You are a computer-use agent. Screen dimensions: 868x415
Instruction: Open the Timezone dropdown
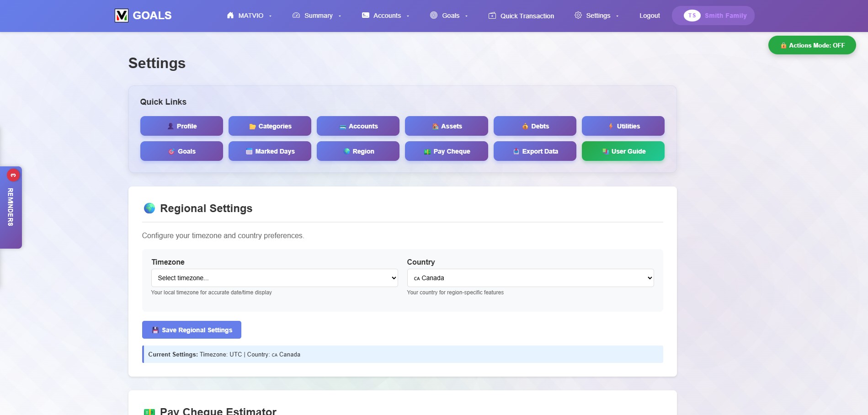[274, 278]
